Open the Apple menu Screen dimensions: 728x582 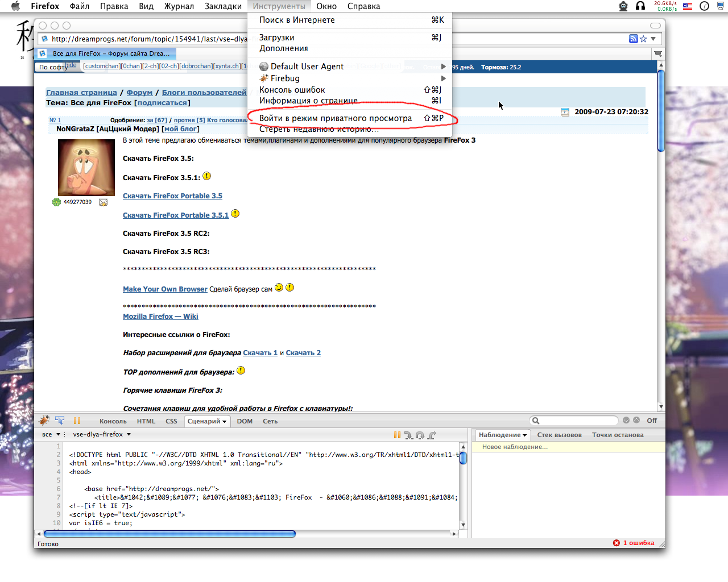15,6
